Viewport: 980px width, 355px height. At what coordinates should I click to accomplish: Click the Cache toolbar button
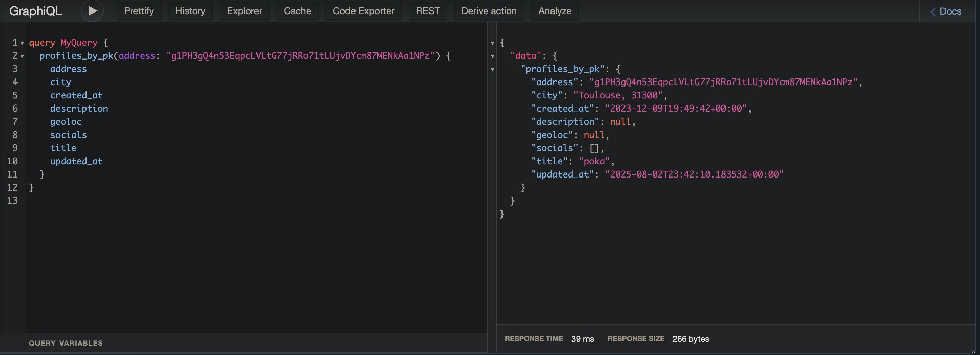click(x=297, y=11)
